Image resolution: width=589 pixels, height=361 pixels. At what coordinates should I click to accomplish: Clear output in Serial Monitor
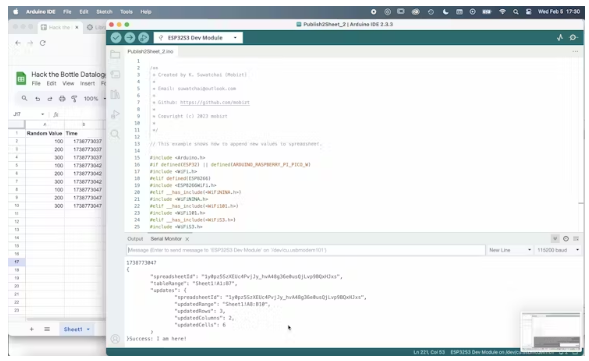pos(576,239)
